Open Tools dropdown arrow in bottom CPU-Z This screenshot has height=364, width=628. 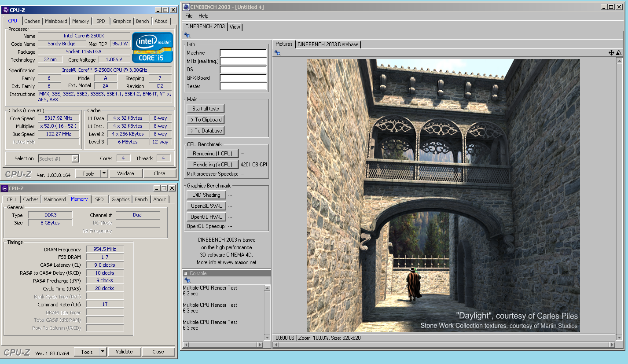103,352
